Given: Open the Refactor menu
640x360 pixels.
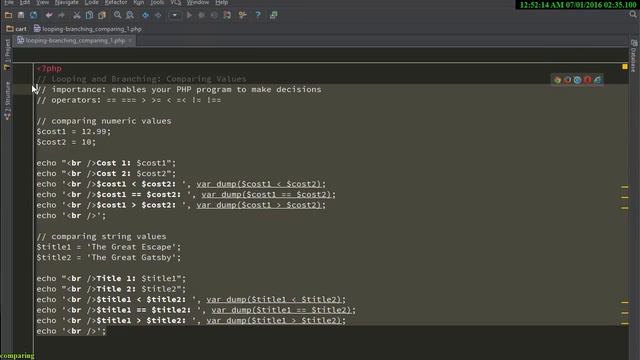Looking at the screenshot, I should point(116,2).
